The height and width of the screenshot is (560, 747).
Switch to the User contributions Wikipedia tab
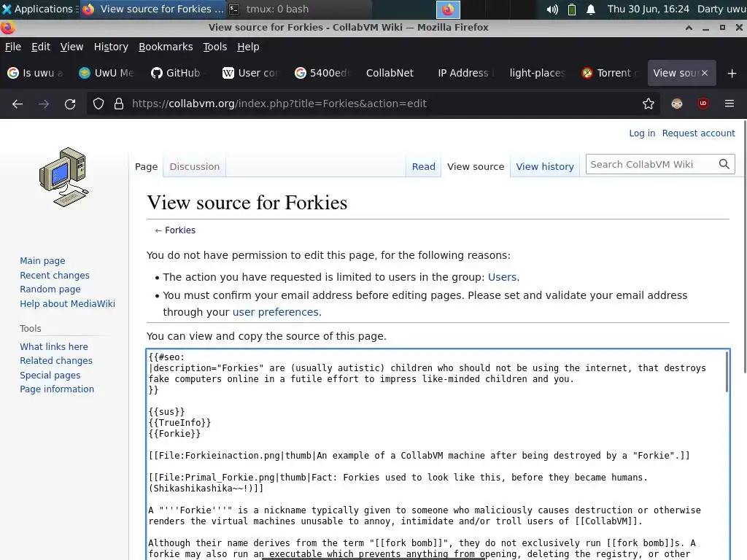pos(251,73)
